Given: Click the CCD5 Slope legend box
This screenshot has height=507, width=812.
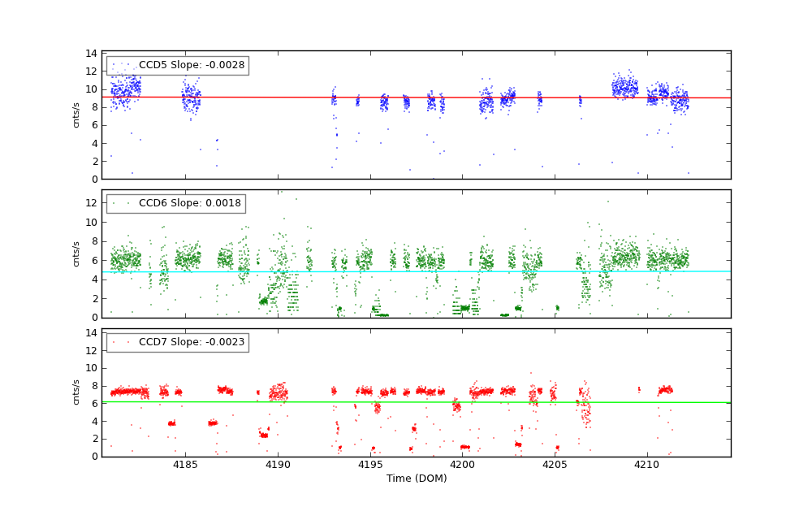Looking at the screenshot, I should pos(177,65).
